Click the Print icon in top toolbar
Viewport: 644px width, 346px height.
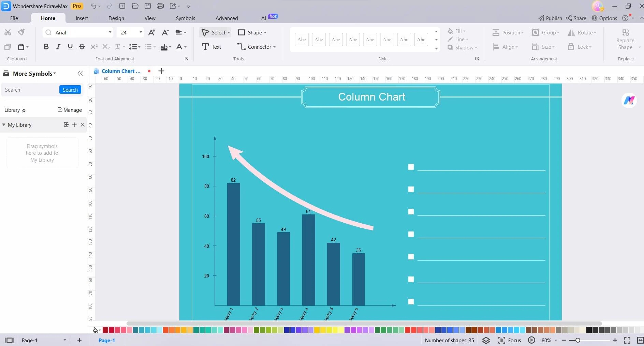[160, 6]
